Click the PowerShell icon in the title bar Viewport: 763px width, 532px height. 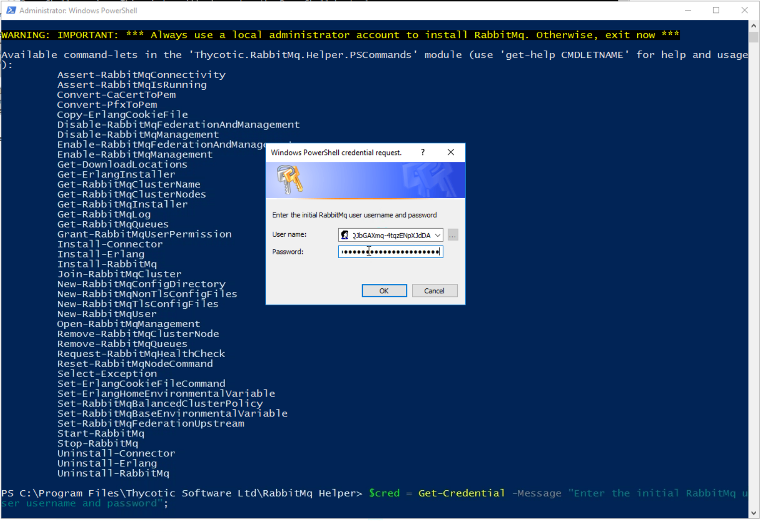tap(11, 9)
